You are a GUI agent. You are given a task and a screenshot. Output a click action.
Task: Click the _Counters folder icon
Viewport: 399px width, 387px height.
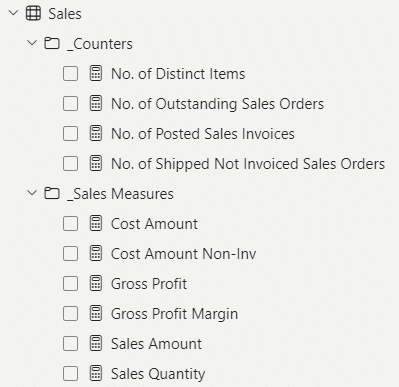click(x=52, y=43)
